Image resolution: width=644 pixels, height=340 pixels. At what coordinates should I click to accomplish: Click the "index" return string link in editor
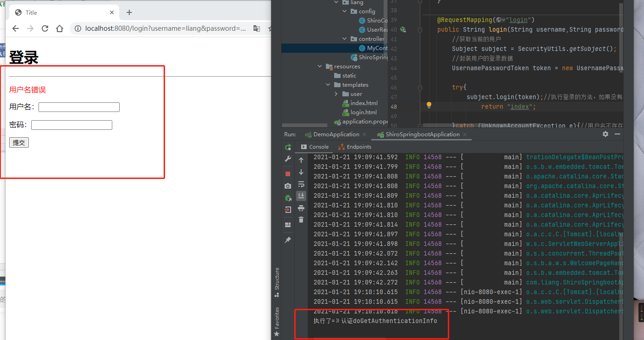tap(520, 106)
